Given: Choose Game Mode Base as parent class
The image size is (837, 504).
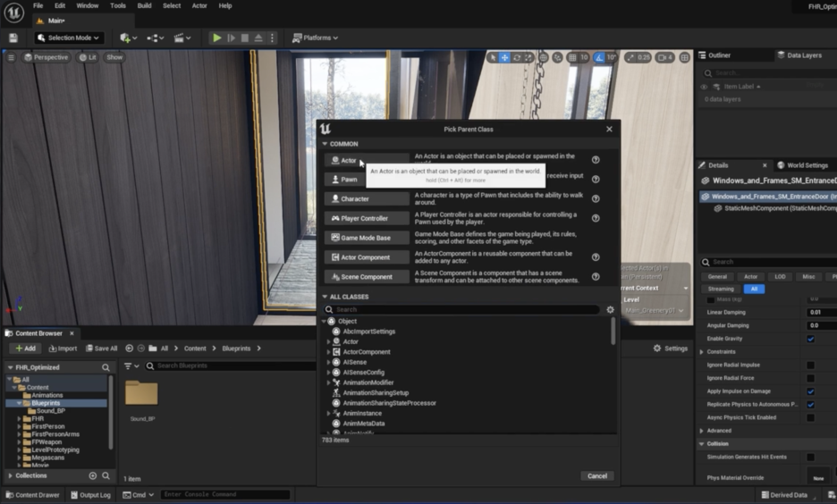Looking at the screenshot, I should [x=367, y=238].
